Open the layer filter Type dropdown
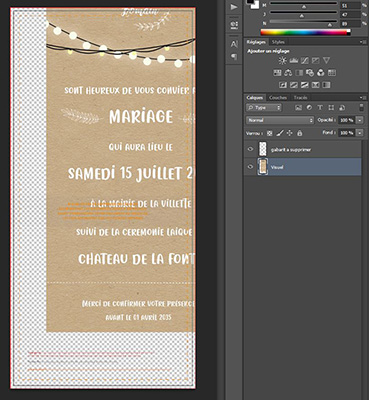This screenshot has height=400, width=369. tap(264, 108)
